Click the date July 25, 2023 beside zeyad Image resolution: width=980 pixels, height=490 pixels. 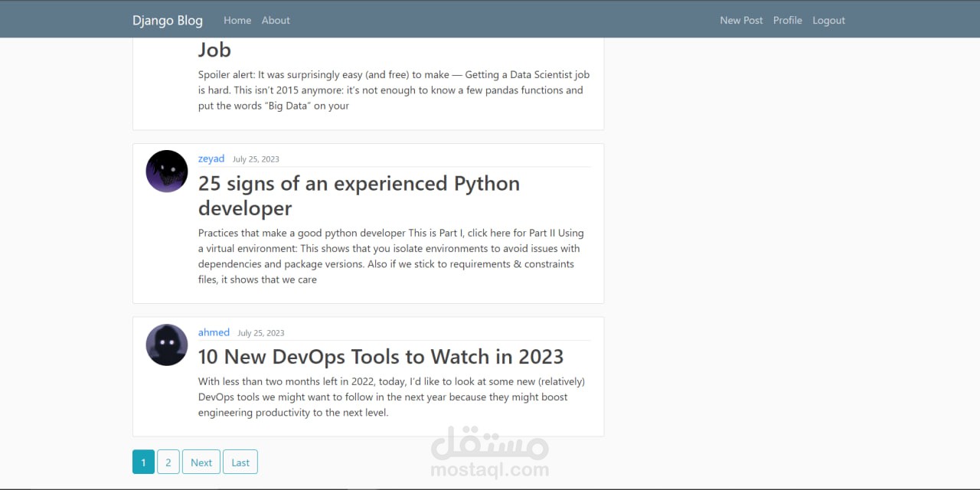[x=256, y=159]
